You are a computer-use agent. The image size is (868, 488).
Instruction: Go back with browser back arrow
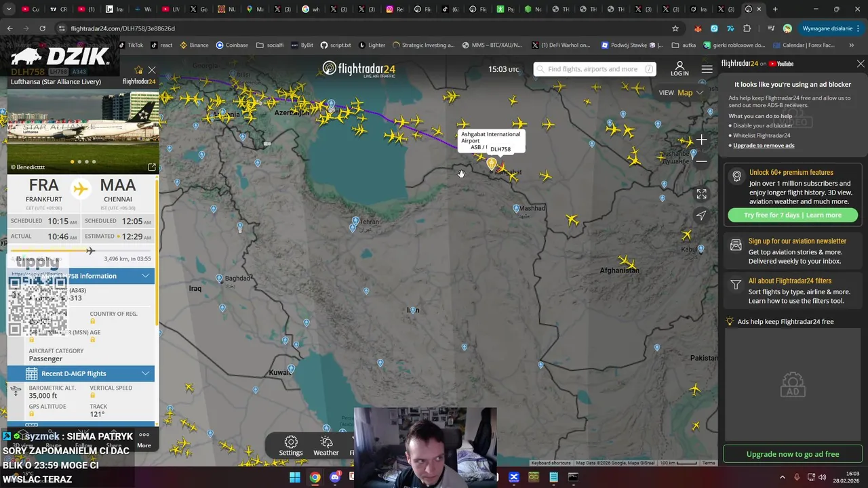coord(9,28)
